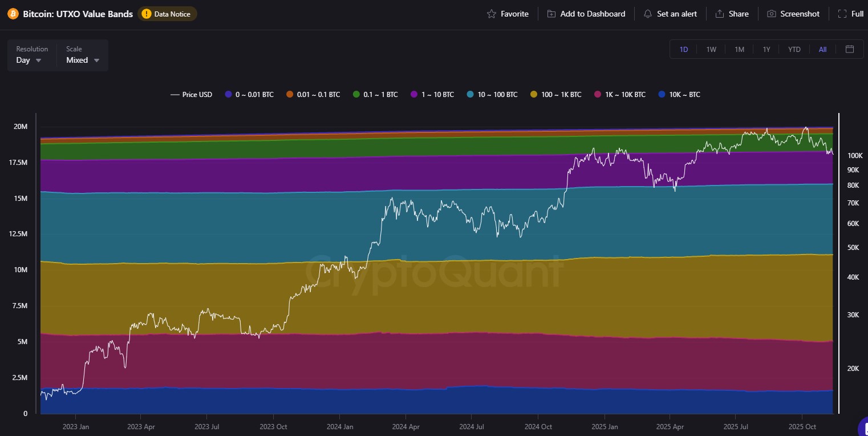
Task: Select the All time range tab
Action: pyautogui.click(x=822, y=50)
